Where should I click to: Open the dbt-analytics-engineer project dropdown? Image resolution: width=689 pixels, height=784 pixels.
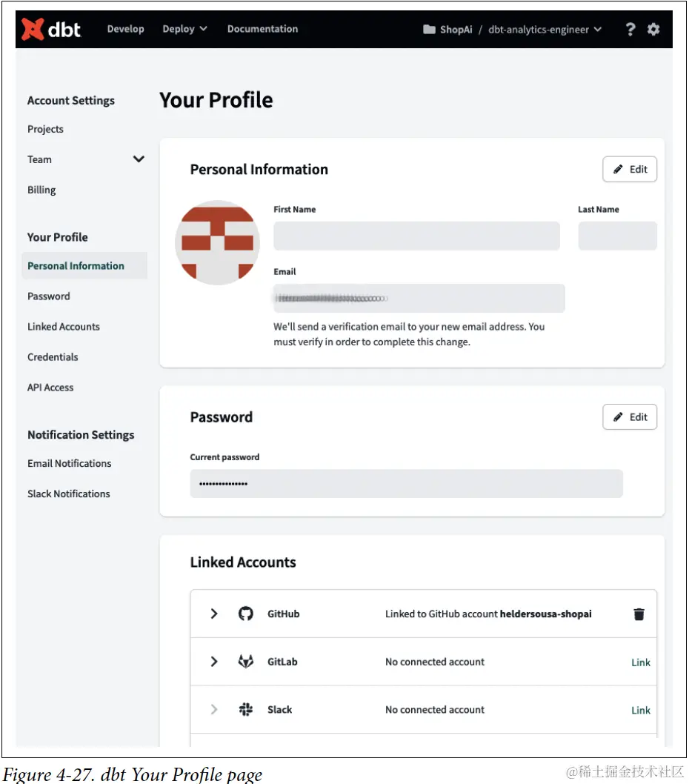[545, 30]
